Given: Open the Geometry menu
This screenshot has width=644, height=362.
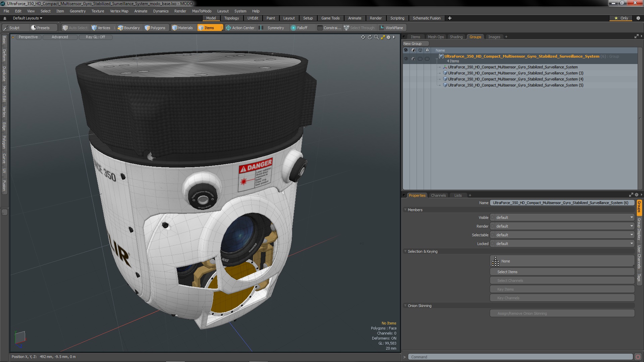Looking at the screenshot, I should pyautogui.click(x=77, y=11).
